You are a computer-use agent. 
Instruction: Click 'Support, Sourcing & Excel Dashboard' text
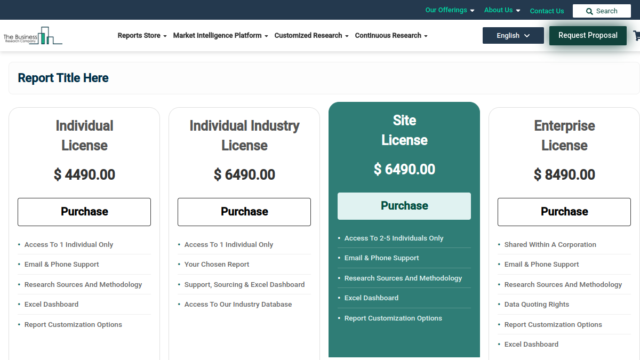pyautogui.click(x=244, y=284)
